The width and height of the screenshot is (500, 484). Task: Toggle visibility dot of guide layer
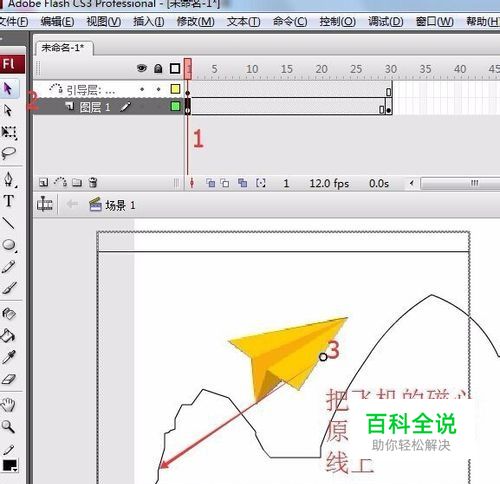(142, 89)
